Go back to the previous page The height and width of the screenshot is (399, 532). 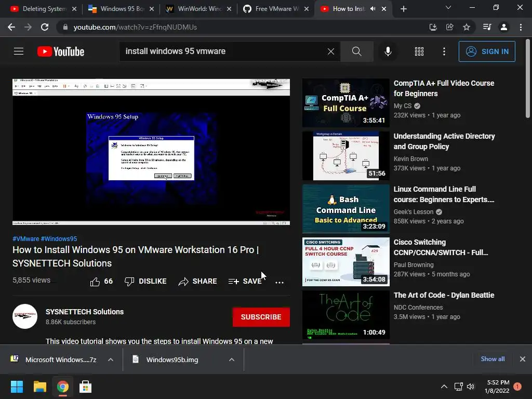coord(11,27)
